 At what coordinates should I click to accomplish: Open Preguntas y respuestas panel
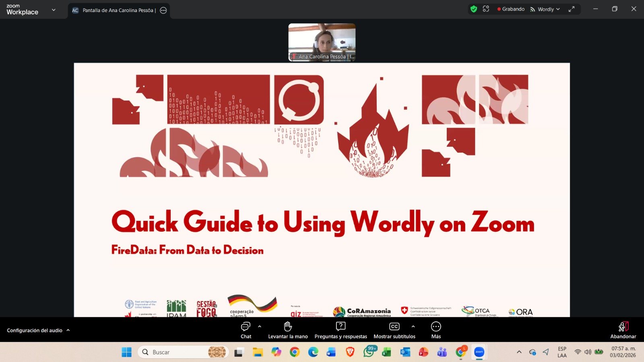341,330
